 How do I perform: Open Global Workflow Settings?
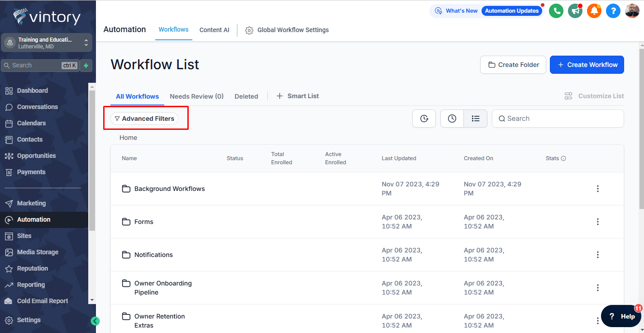(287, 30)
